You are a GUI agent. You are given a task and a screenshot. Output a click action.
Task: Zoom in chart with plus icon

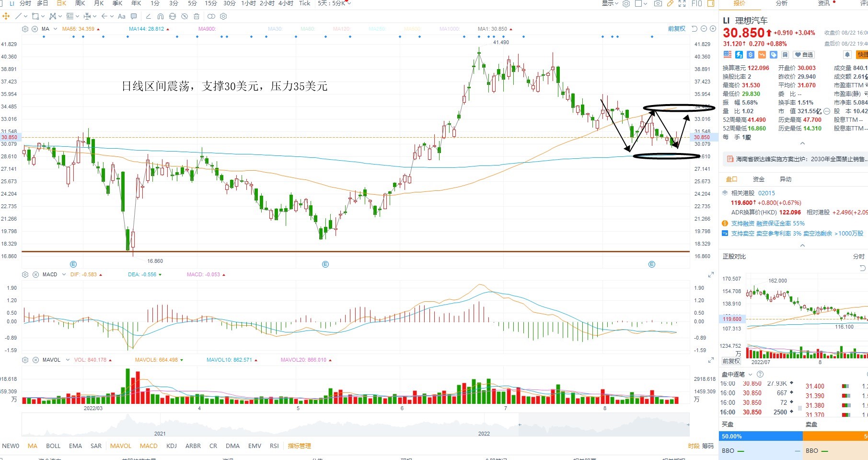pos(713,29)
